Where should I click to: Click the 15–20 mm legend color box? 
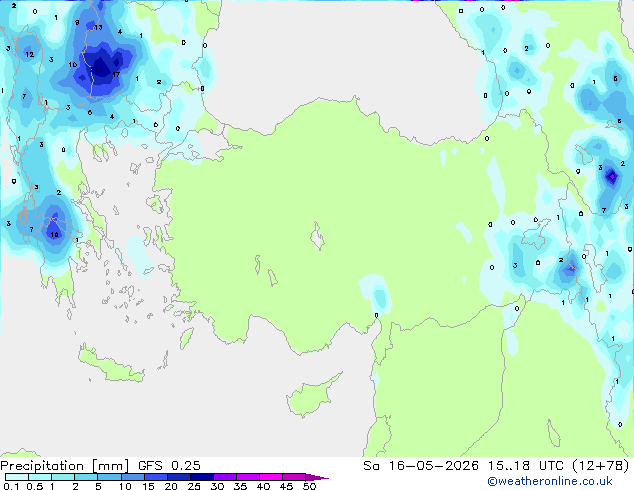(x=155, y=477)
